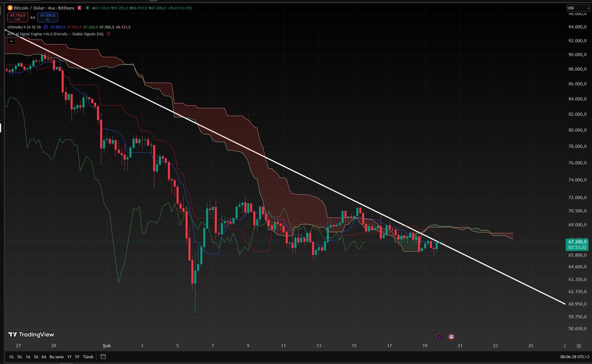Open the USD currency dropdown
The image size is (592, 364).
coord(577,8)
